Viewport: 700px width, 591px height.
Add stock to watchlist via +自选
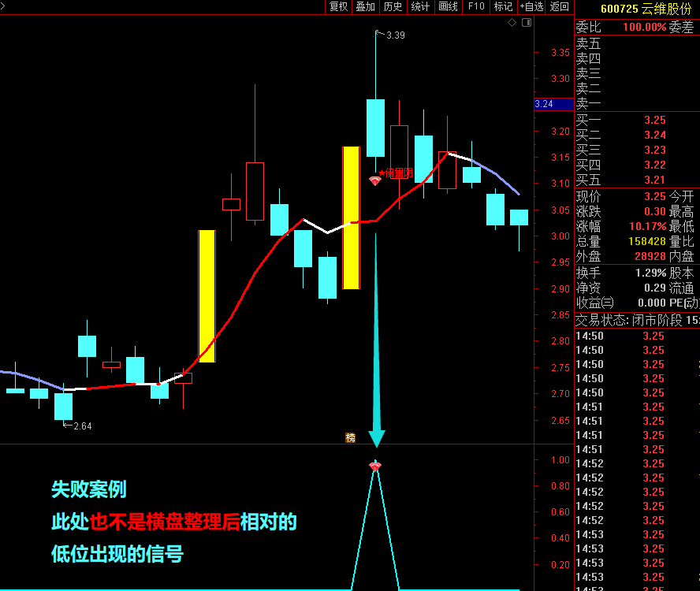pos(532,7)
